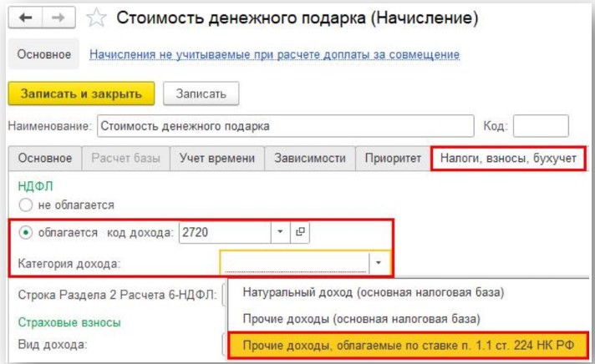This screenshot has width=595, height=364.
Task: Select 'Прочие доходы, облагаемые по ставке п. 1.1'
Action: (408, 346)
